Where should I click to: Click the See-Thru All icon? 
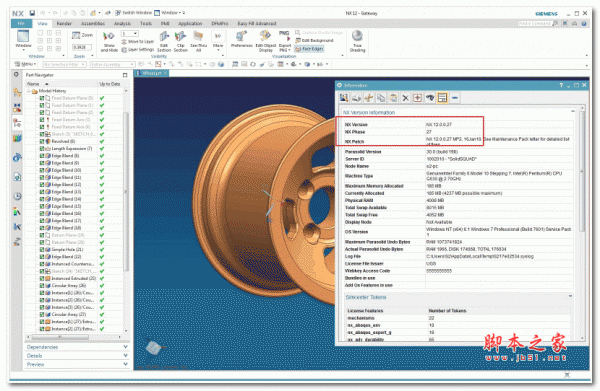[198, 42]
